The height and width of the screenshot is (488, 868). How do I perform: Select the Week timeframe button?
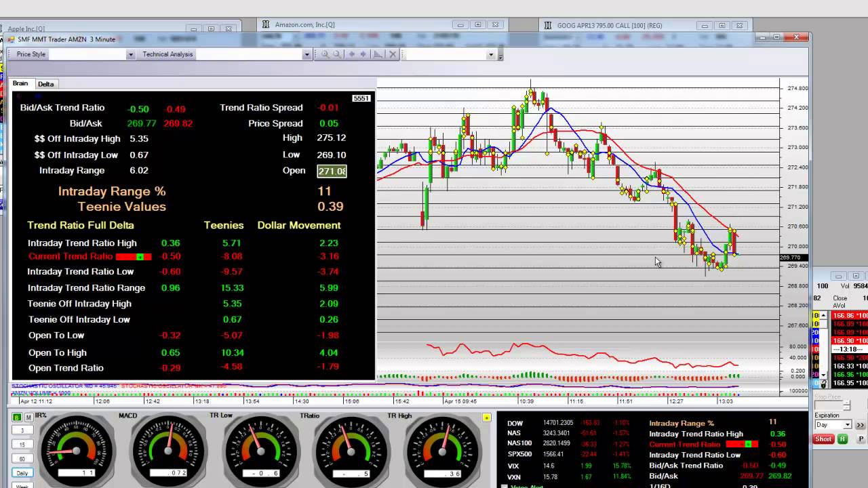tap(22, 485)
